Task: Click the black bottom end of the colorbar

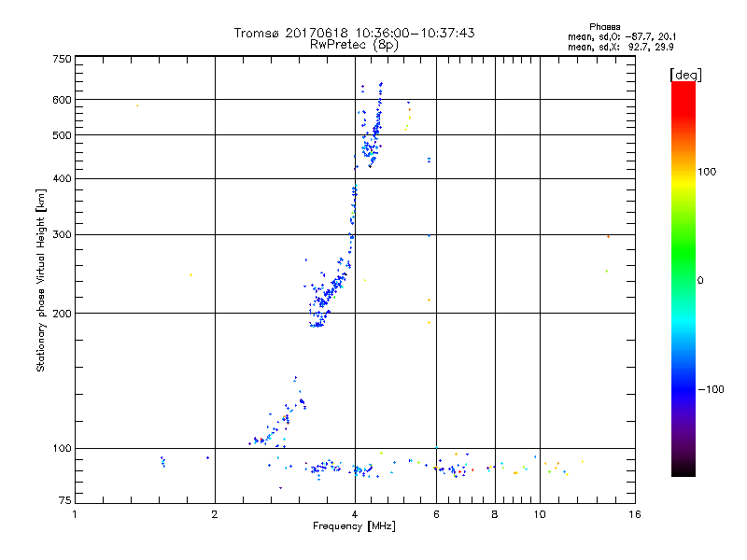Action: click(x=683, y=470)
